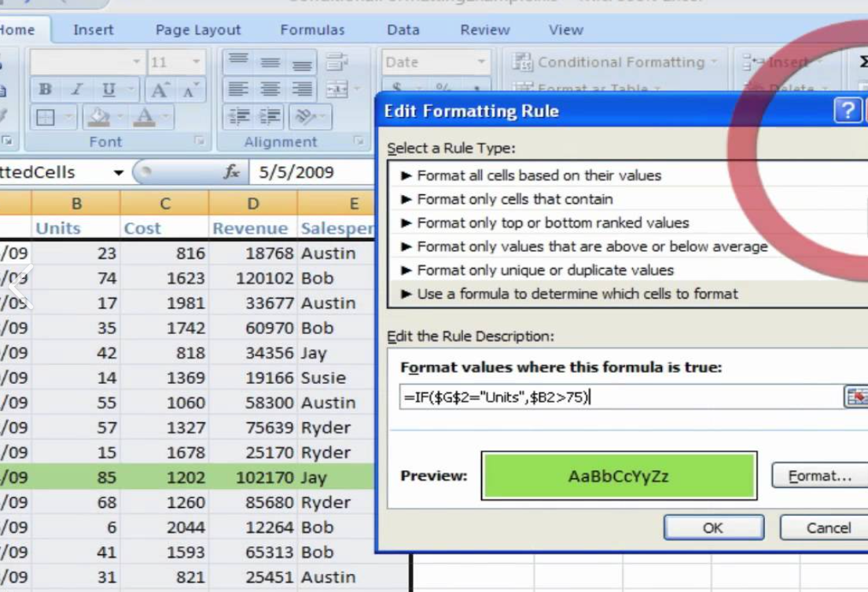Click OK to confirm the rule

tap(712, 528)
